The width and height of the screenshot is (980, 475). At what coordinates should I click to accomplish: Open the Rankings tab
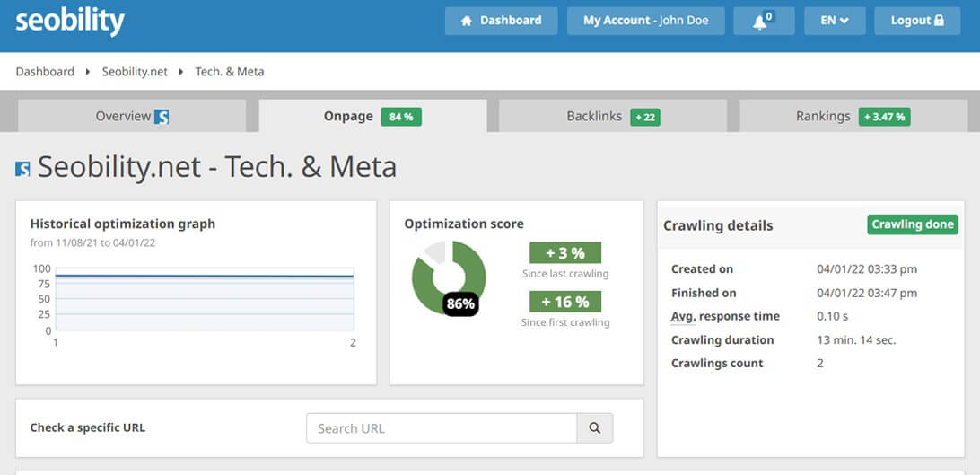point(853,116)
